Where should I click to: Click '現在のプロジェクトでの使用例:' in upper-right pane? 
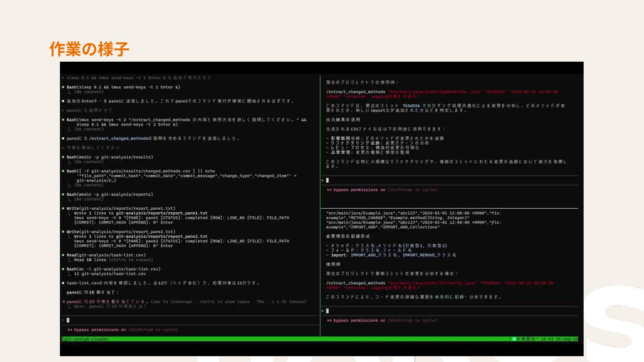click(363, 82)
